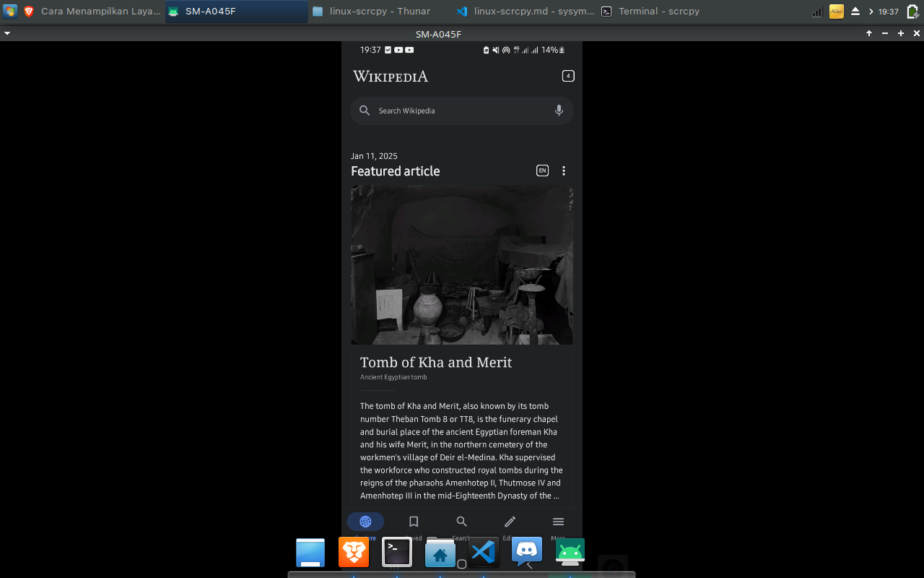Click the phone status bar battery 14% indicator
The height and width of the screenshot is (578, 924).
553,50
